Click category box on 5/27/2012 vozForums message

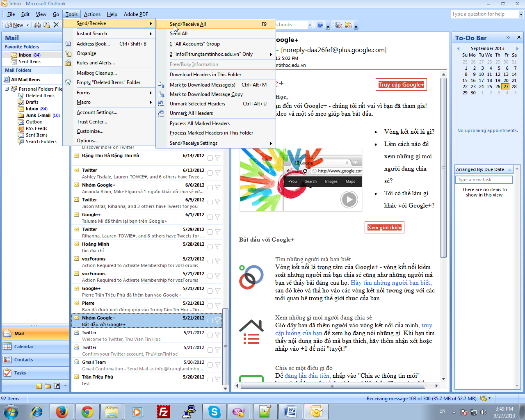(x=210, y=261)
